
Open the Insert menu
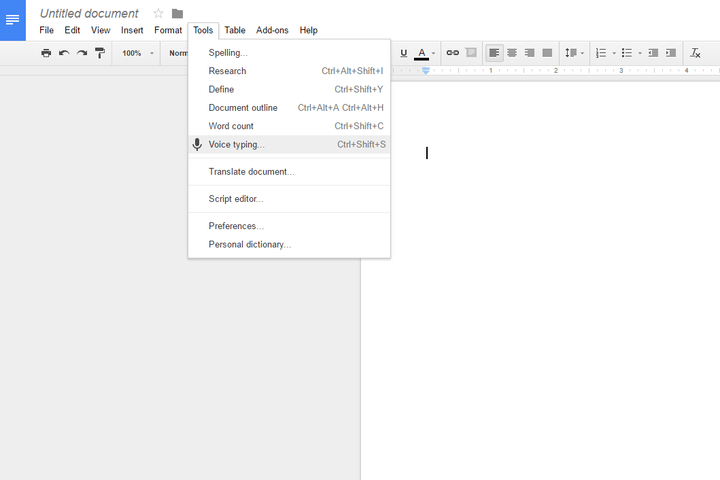pyautogui.click(x=132, y=30)
